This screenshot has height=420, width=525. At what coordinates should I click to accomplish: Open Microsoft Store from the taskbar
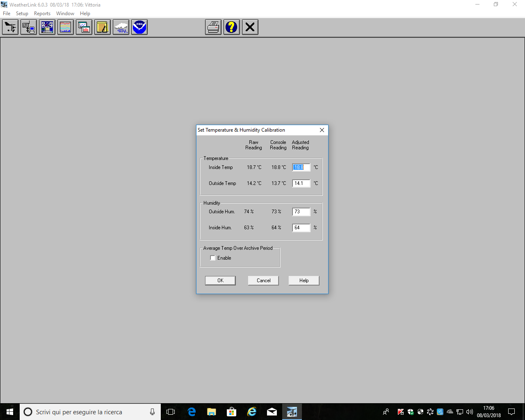232,412
